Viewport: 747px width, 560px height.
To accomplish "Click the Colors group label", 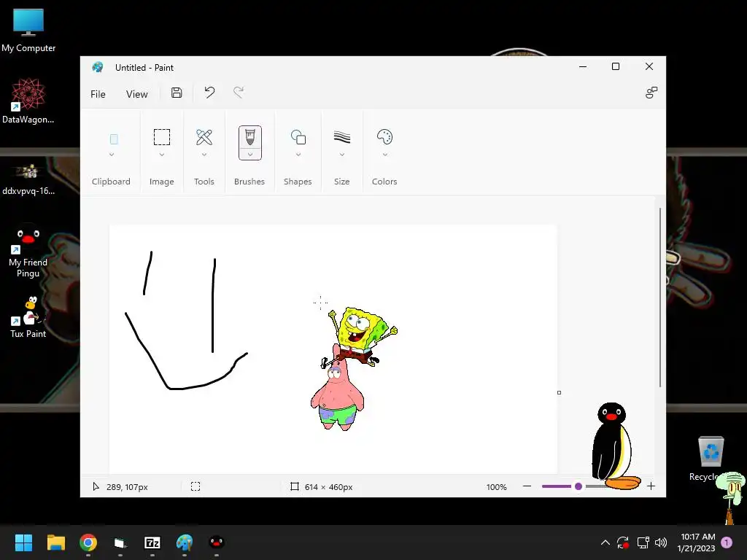I will click(x=384, y=182).
